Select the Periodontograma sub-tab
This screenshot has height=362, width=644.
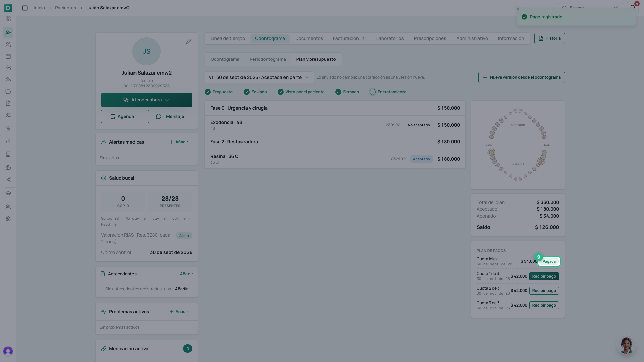click(x=268, y=59)
